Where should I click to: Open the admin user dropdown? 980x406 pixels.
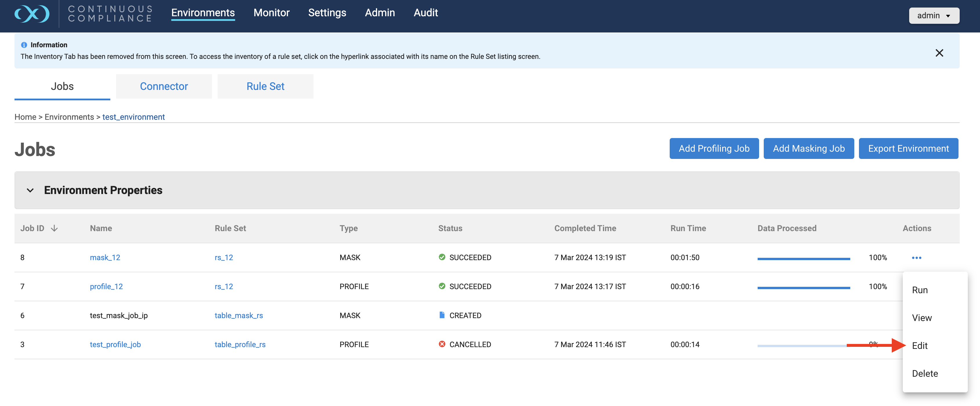click(934, 16)
